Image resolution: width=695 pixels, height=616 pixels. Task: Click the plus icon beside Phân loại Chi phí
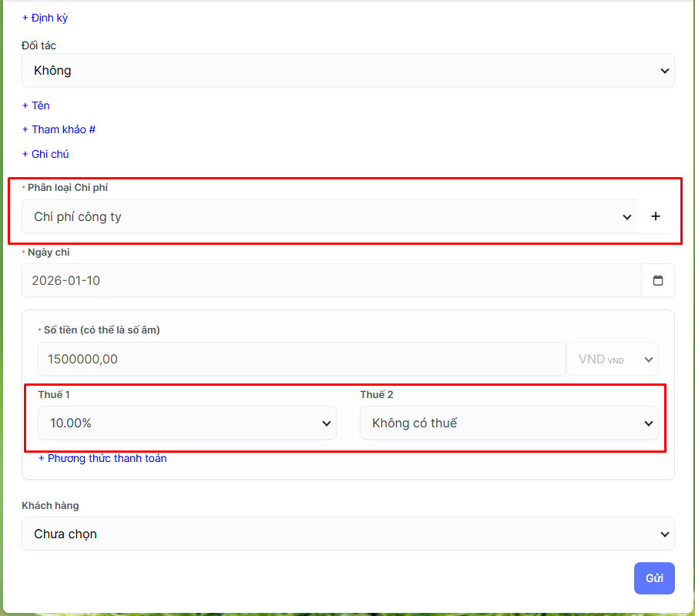point(656,216)
